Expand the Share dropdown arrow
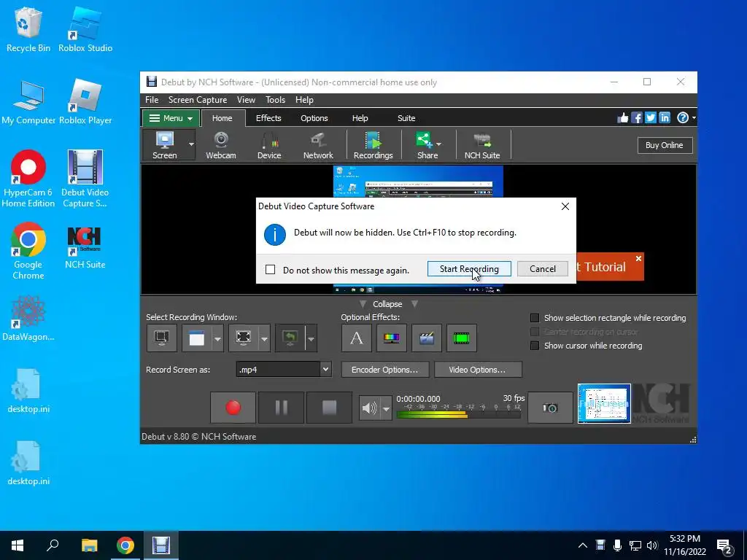Screen dimensions: 747x560 click(x=438, y=144)
